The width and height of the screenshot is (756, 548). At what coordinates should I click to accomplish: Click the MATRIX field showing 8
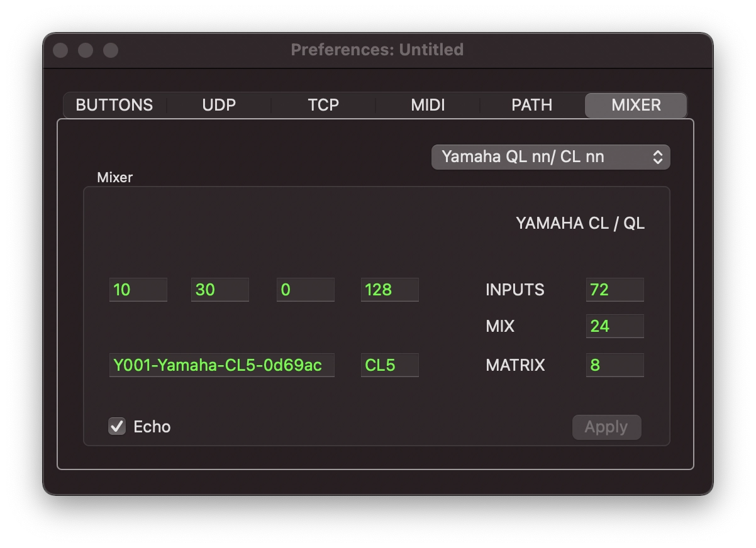(615, 365)
